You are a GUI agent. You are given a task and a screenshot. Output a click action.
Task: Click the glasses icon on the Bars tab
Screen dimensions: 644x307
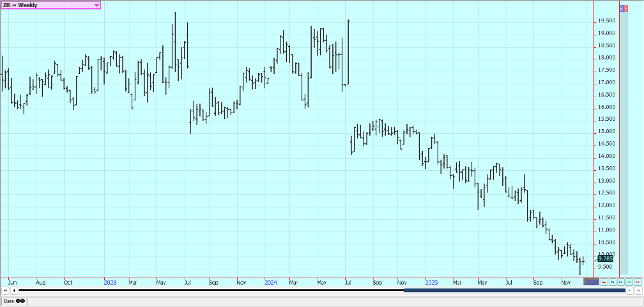click(x=20, y=300)
